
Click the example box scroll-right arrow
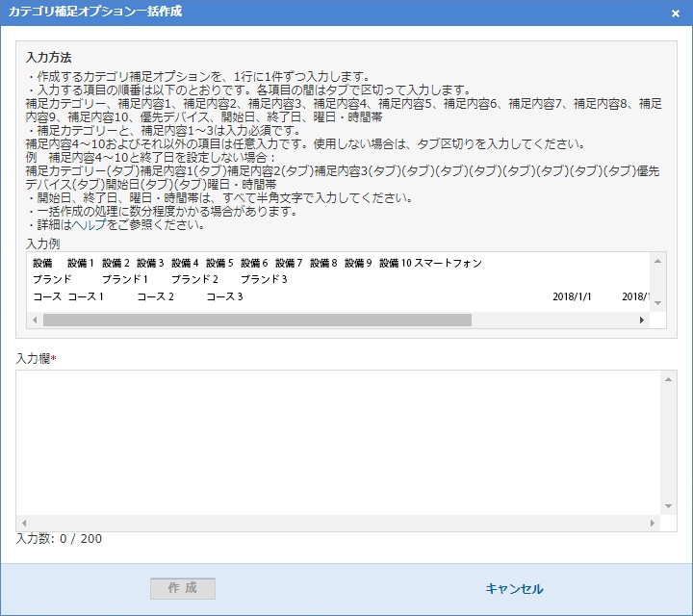pyautogui.click(x=642, y=320)
